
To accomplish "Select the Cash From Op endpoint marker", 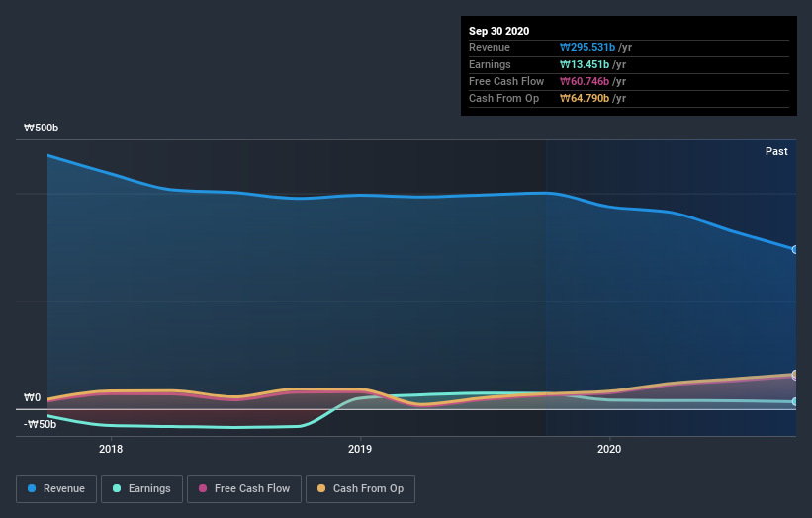I will [795, 374].
